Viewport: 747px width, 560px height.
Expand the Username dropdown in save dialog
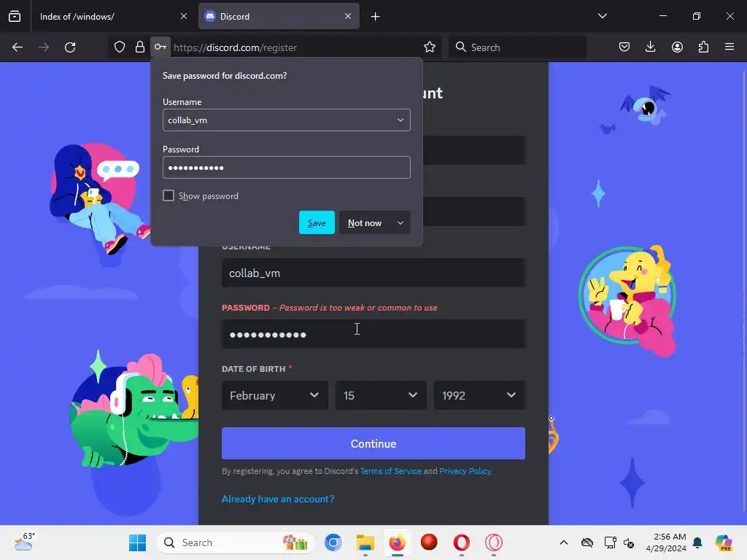point(400,120)
